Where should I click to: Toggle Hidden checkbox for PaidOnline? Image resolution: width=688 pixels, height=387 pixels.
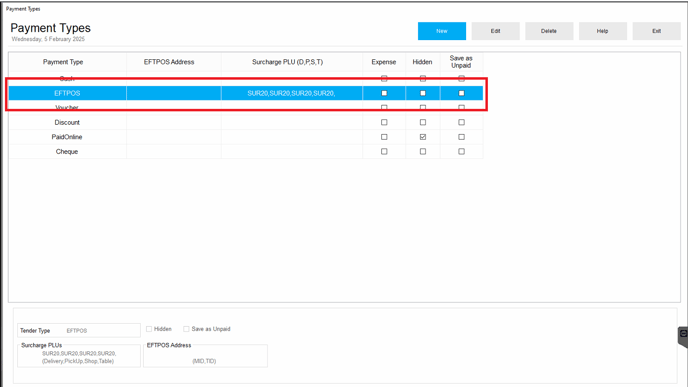[x=423, y=137]
